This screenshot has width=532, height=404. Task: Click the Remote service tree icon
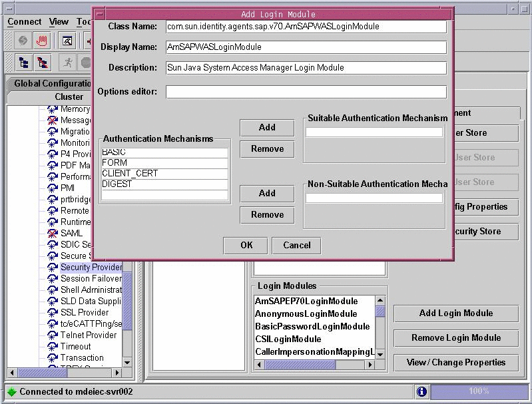(52, 210)
